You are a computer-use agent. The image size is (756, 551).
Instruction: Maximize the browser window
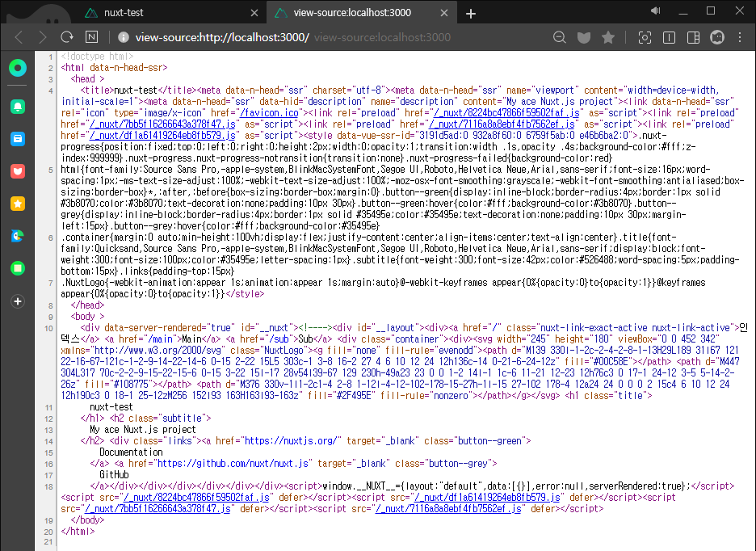[x=711, y=11]
